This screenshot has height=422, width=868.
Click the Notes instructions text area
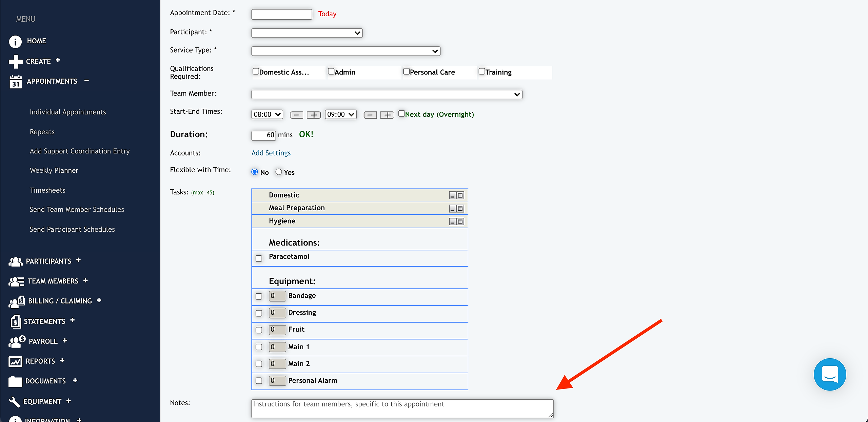[x=402, y=408]
